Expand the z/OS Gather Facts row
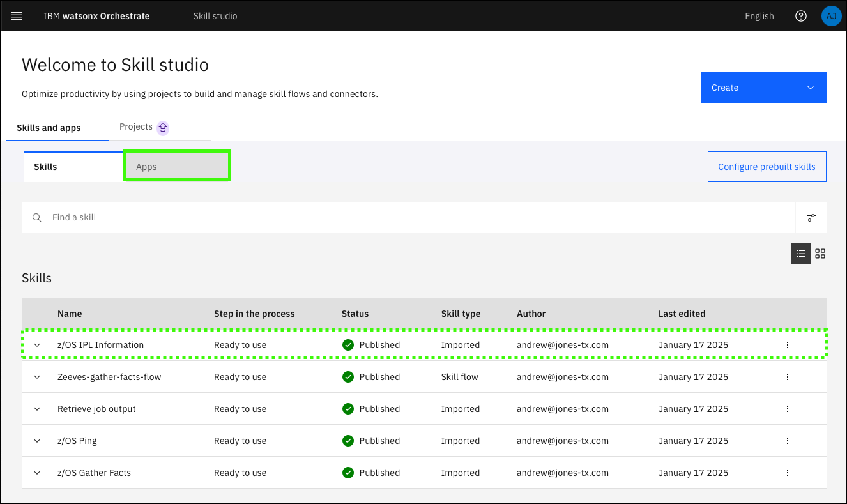 click(x=37, y=473)
